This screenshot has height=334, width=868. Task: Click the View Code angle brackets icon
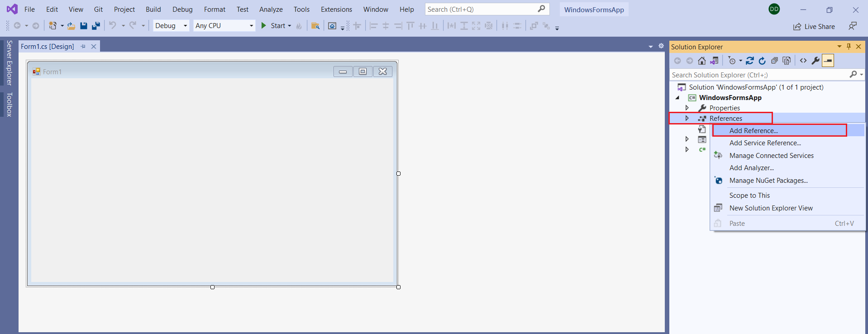pos(803,61)
